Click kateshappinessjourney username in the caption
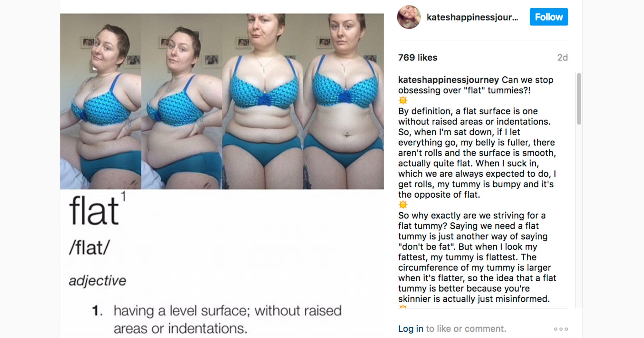The image size is (644, 338). [448, 80]
